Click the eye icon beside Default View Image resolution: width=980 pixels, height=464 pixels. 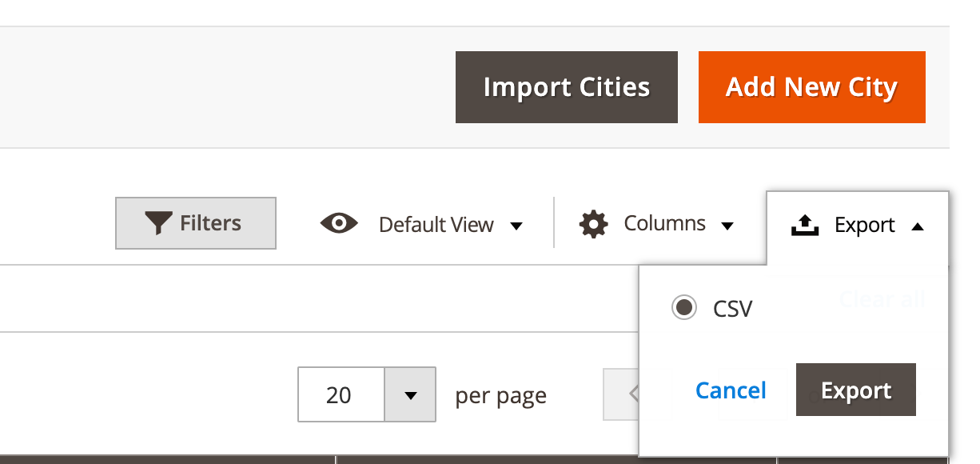tap(339, 224)
